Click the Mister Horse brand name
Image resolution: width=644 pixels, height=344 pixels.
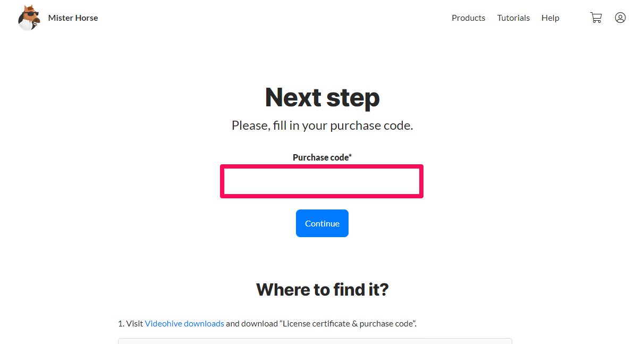[73, 18]
